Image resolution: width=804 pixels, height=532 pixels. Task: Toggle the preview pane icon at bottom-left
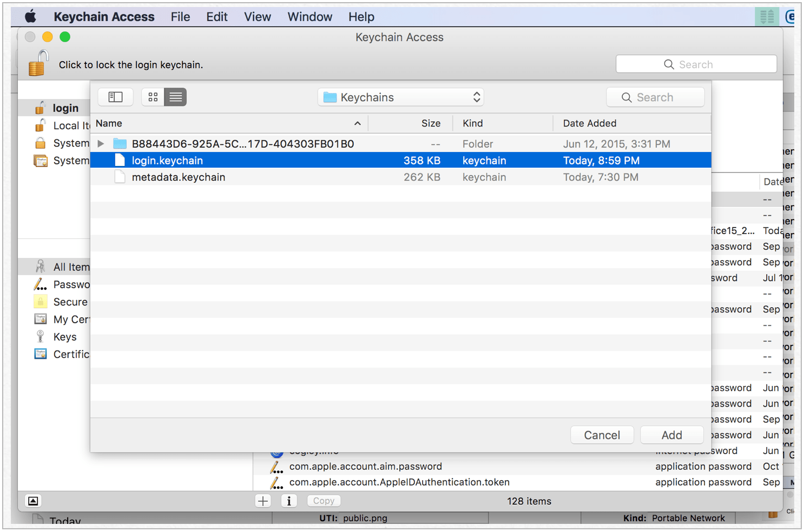click(33, 501)
